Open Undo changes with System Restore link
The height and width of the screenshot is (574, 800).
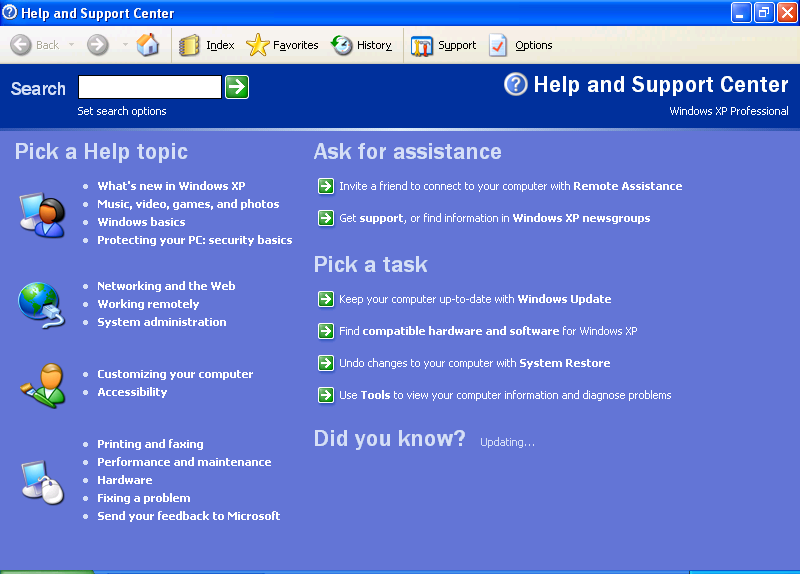pos(474,363)
